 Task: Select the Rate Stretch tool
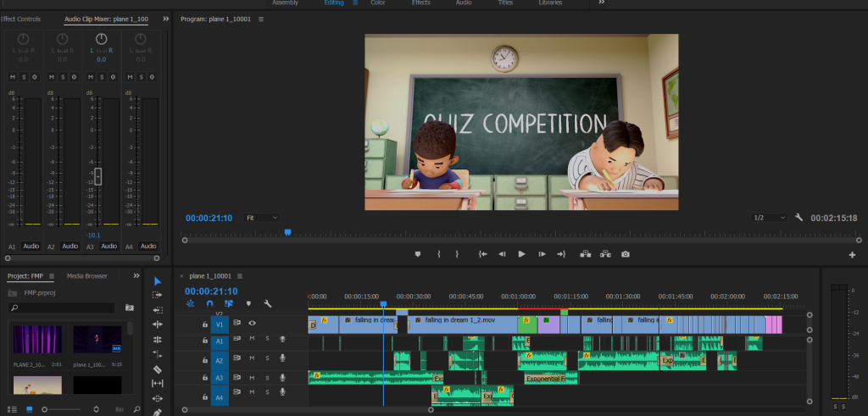(x=157, y=354)
